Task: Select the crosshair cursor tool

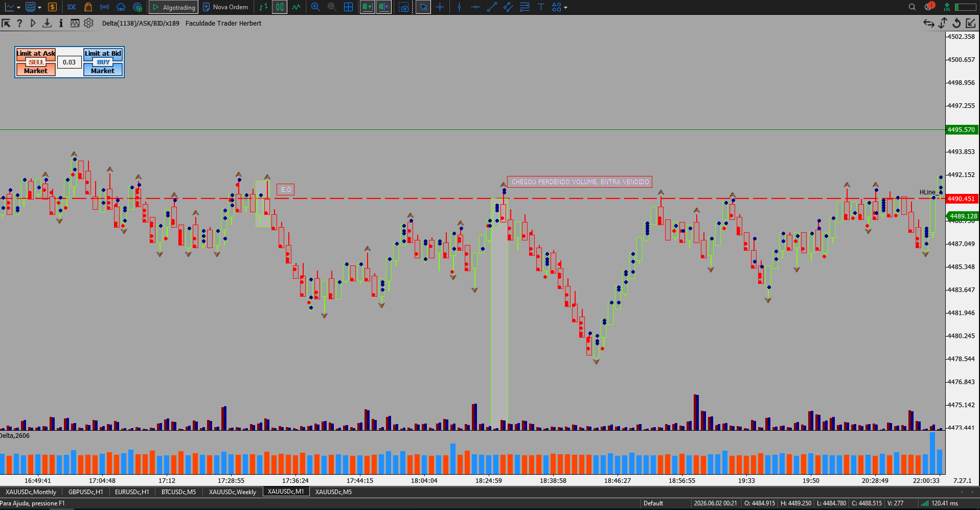Action: (440, 7)
